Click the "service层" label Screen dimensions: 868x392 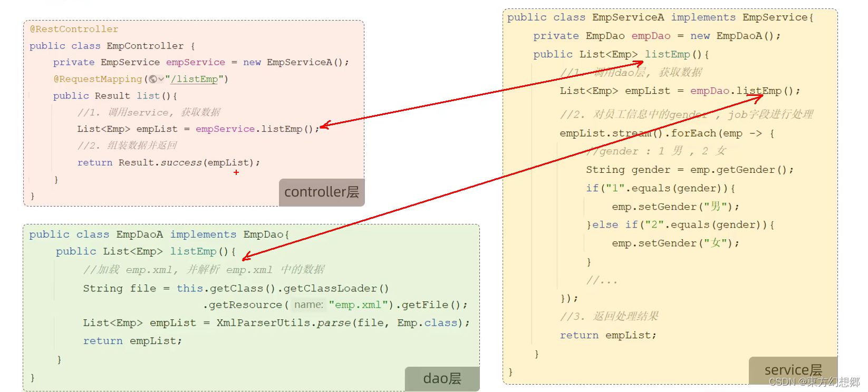tap(793, 370)
